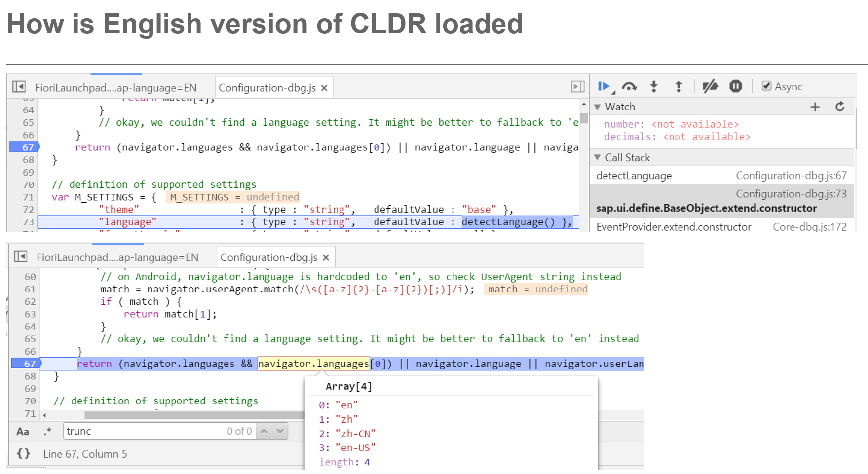
Task: Open Configuration-dbg.js tab in lower panel
Action: pos(269,257)
